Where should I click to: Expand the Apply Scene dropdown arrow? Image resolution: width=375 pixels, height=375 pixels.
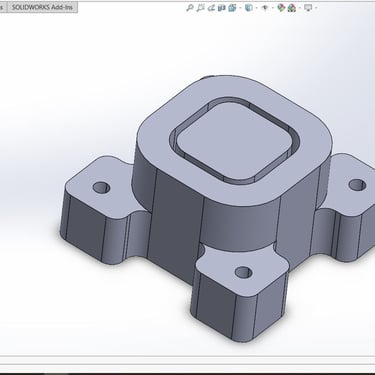click(300, 8)
